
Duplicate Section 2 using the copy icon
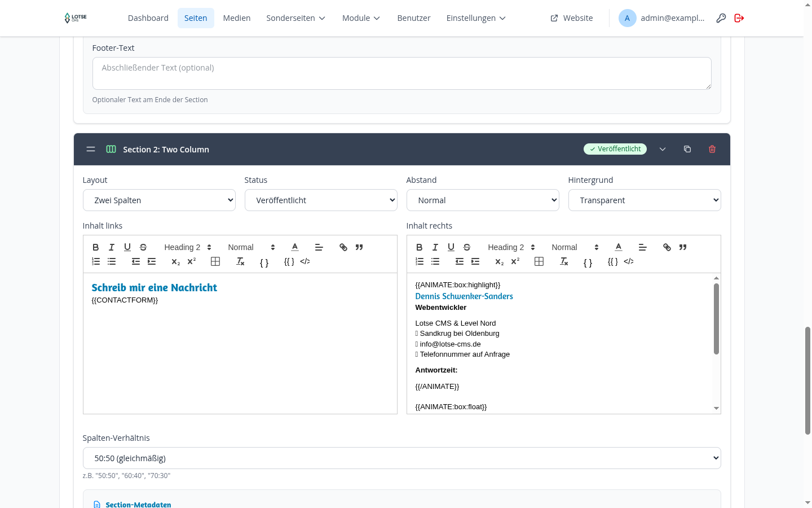coord(687,149)
